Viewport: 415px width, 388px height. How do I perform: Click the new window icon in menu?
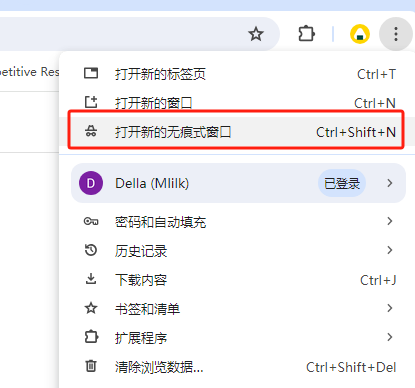91,102
